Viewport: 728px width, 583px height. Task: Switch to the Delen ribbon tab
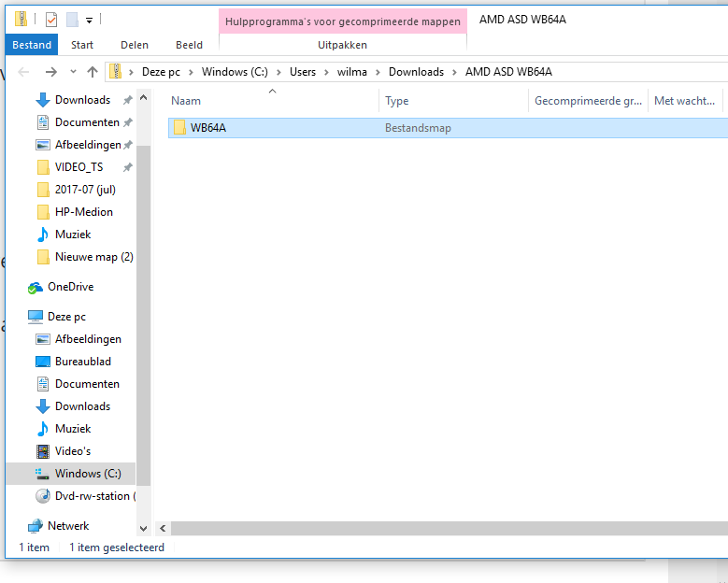[x=135, y=45]
